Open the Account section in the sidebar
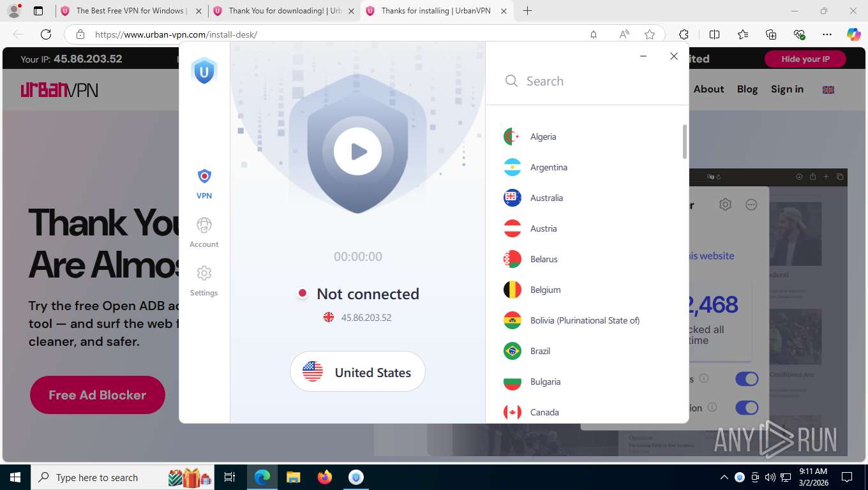 [204, 232]
